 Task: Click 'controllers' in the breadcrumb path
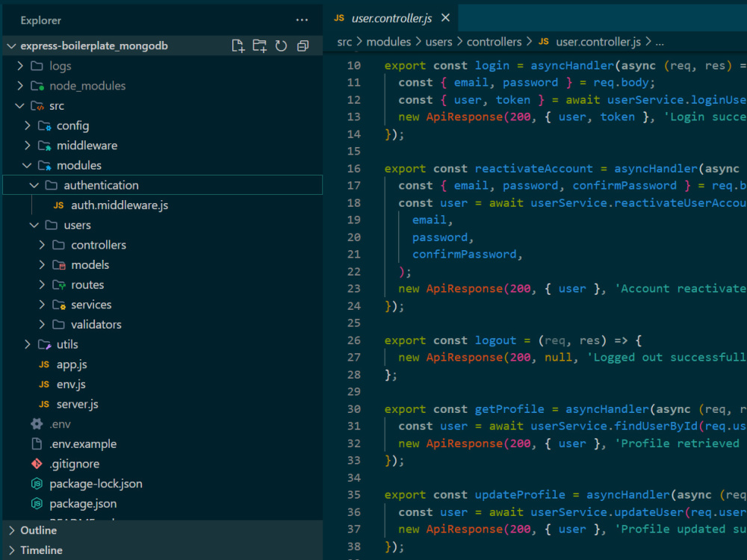click(494, 42)
